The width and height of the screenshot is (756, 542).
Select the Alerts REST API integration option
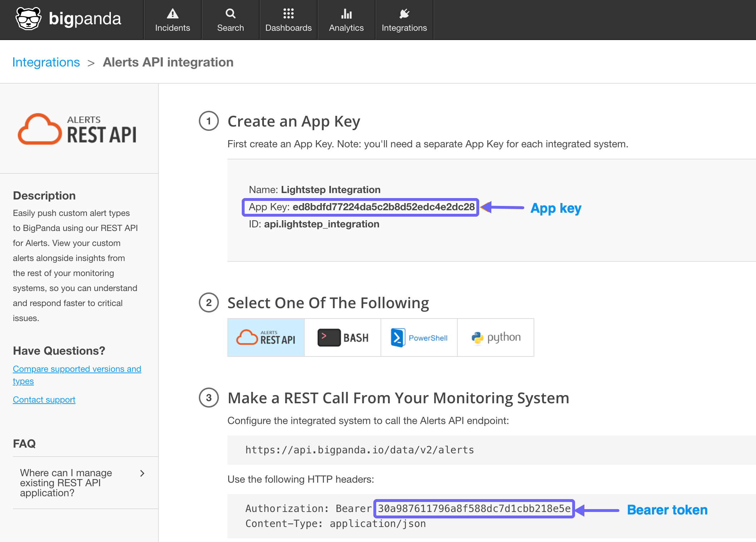pos(265,337)
